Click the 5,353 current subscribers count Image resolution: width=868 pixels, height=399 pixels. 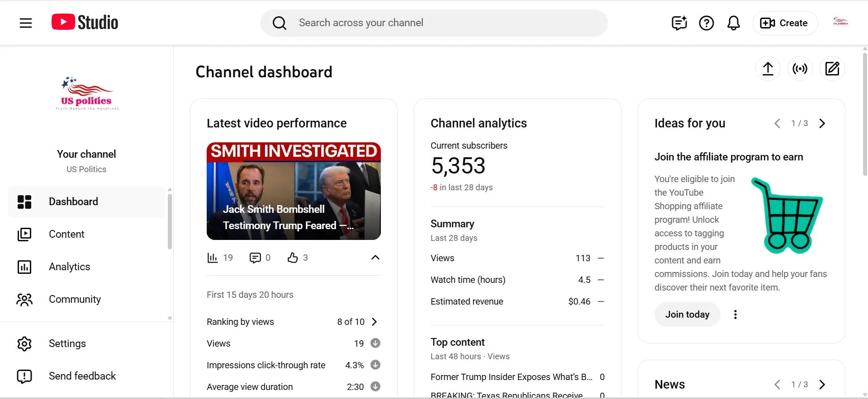click(458, 165)
